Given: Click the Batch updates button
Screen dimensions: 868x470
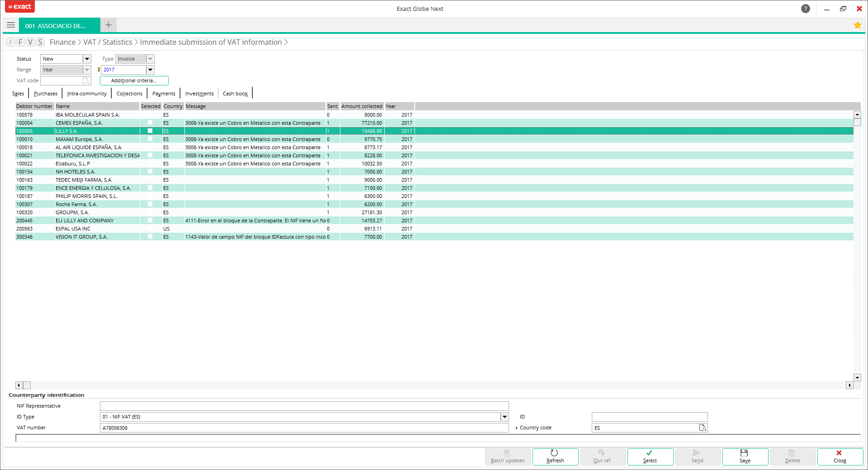Looking at the screenshot, I should click(508, 456).
